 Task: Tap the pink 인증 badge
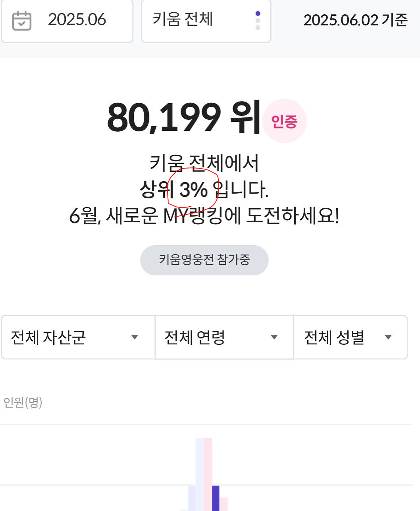pyautogui.click(x=284, y=121)
